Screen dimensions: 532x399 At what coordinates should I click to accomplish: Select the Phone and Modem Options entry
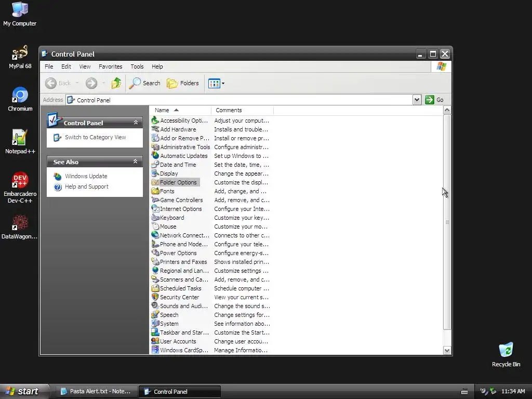point(180,244)
